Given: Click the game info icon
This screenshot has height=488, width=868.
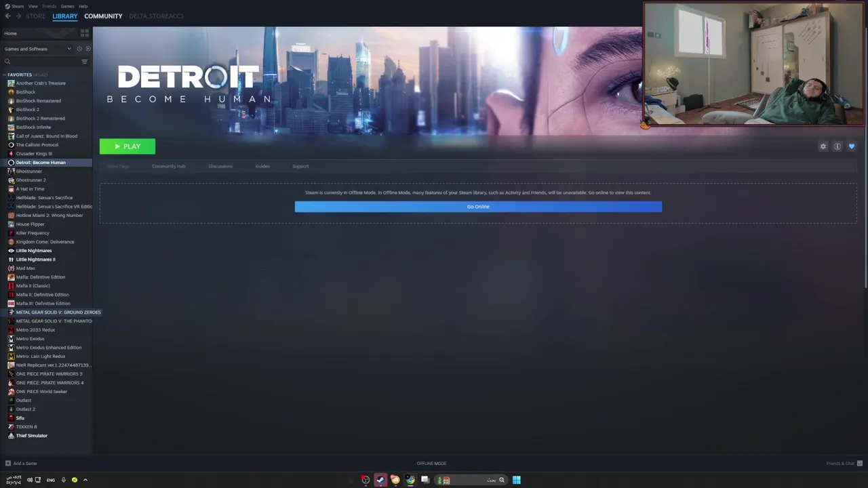Looking at the screenshot, I should click(x=837, y=146).
